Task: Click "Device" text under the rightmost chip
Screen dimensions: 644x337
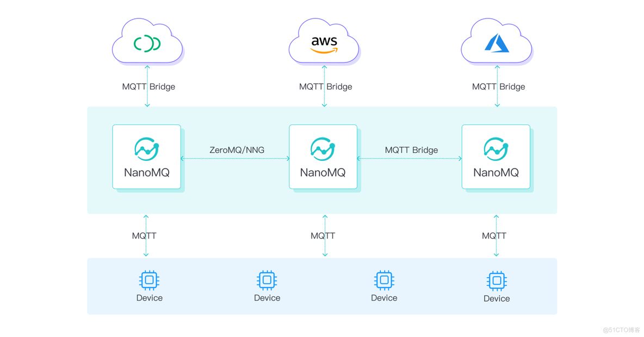Action: coord(497,299)
